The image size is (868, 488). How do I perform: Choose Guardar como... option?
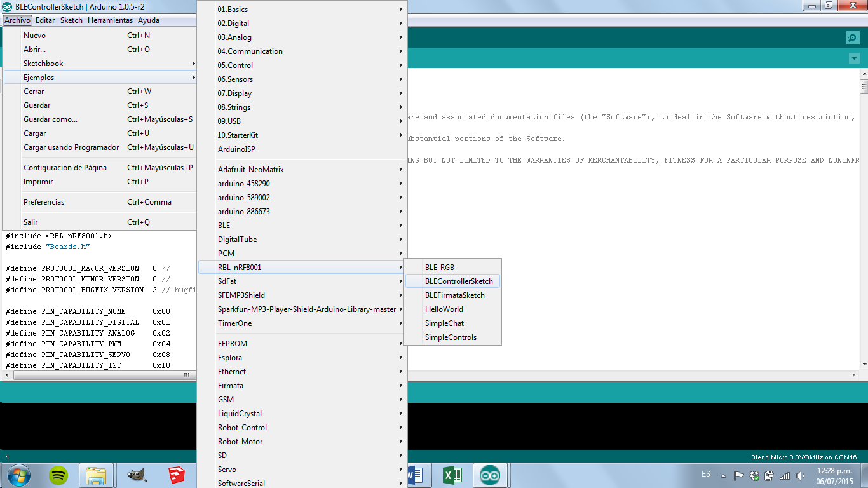100,119
